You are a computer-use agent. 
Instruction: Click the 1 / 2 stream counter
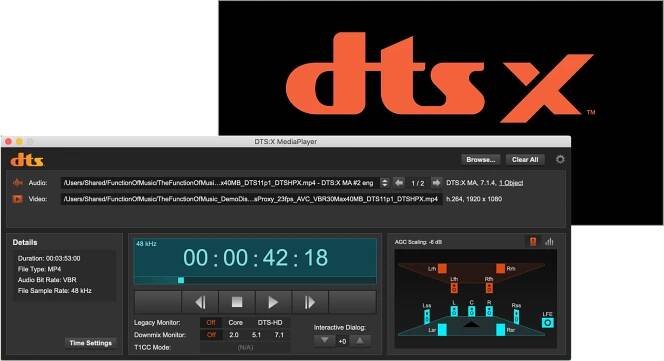418,183
